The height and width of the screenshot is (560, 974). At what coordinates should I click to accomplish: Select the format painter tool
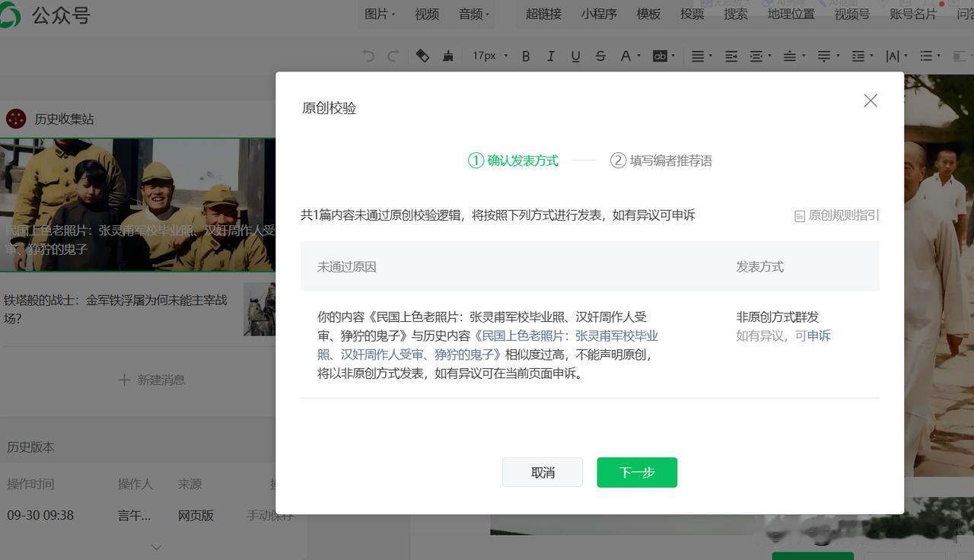448,56
